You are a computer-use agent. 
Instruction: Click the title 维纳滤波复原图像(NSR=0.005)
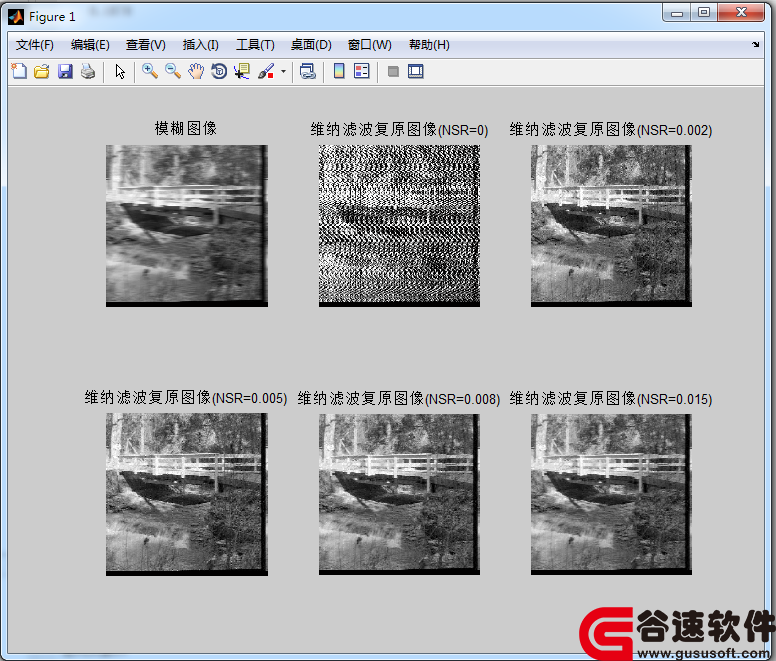click(x=186, y=398)
